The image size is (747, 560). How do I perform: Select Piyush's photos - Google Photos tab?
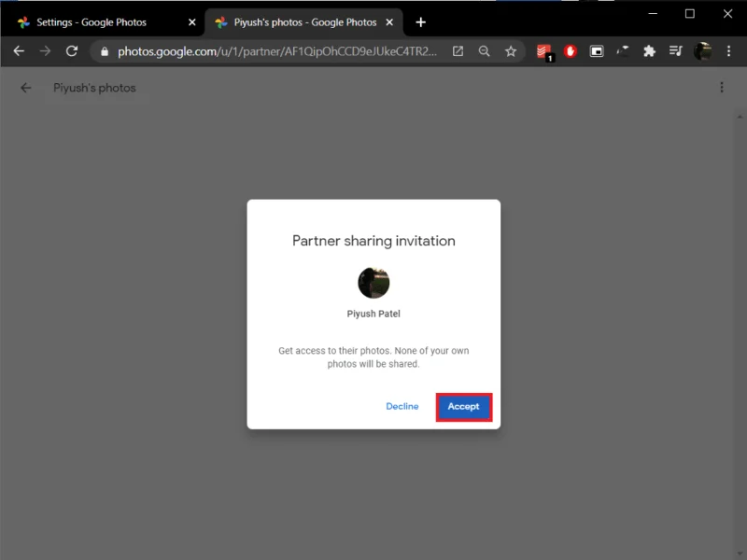pyautogui.click(x=304, y=22)
